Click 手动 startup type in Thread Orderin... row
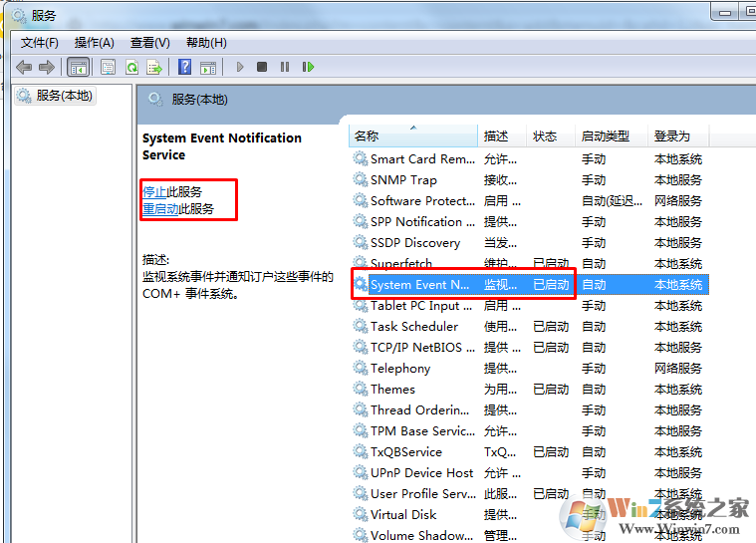The height and width of the screenshot is (543, 756). pos(594,410)
